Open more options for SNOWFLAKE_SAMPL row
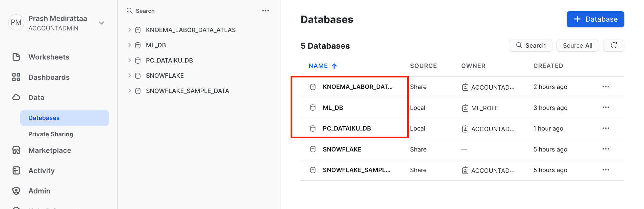This screenshot has height=209, width=644. coord(605,170)
